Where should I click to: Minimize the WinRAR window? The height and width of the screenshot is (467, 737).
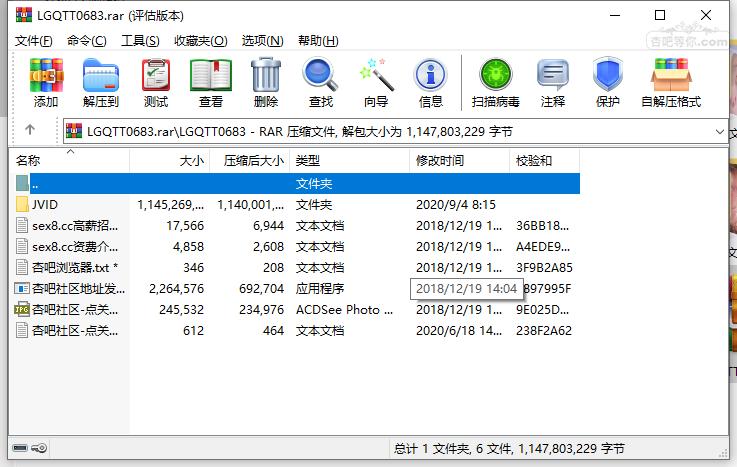(615, 16)
